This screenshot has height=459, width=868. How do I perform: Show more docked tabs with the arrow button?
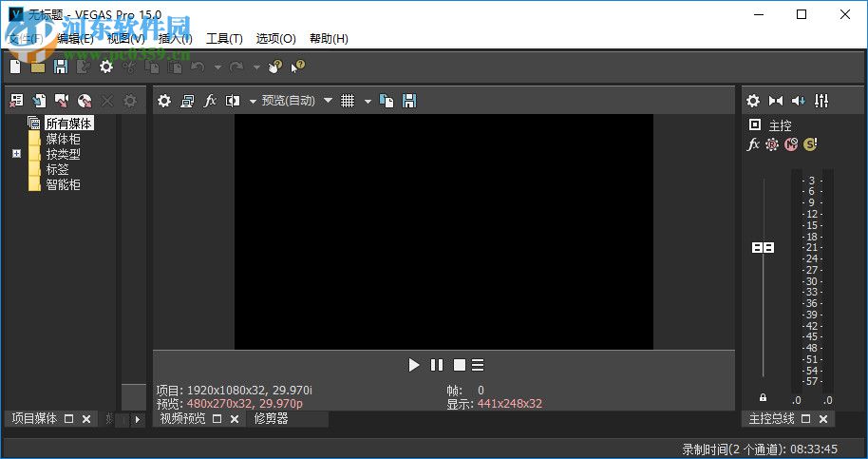click(x=138, y=420)
